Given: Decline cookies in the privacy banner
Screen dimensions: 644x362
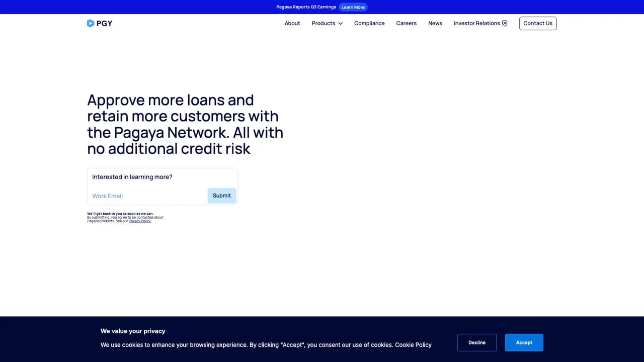Looking at the screenshot, I should pyautogui.click(x=477, y=342).
